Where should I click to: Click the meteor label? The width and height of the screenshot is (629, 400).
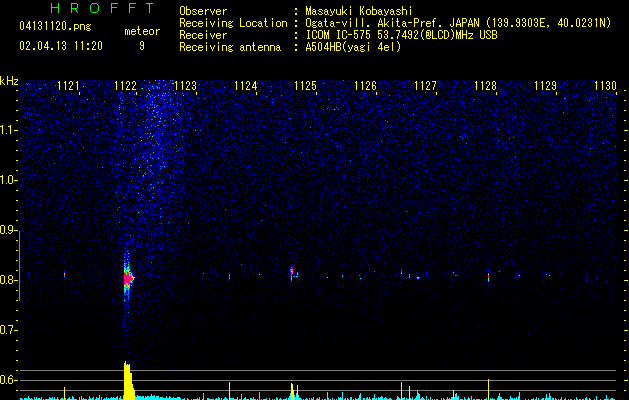142,31
